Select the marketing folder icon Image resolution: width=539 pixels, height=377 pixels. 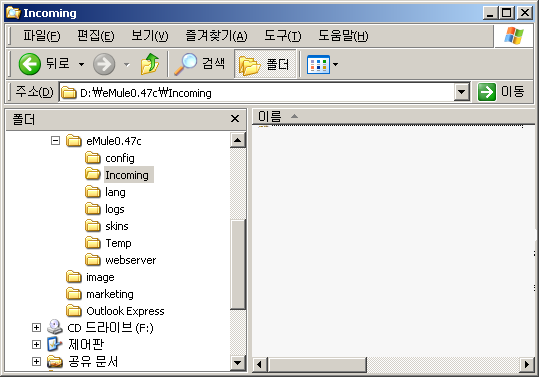[x=74, y=293]
